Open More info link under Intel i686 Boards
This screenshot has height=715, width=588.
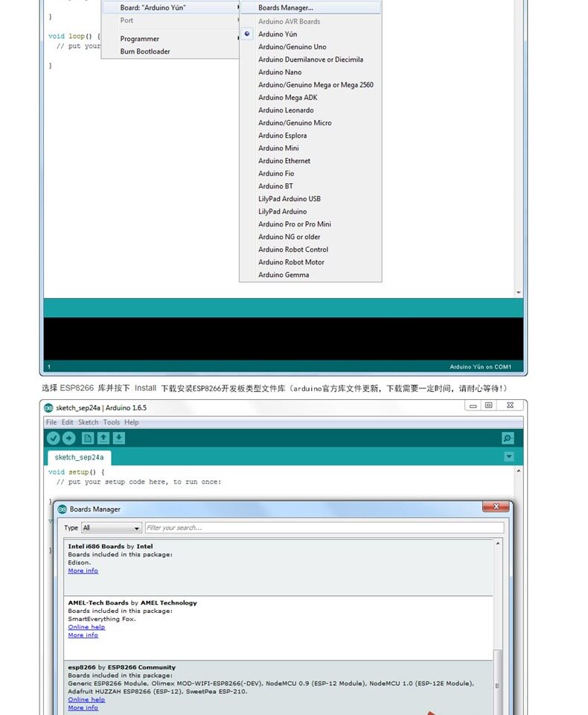[83, 571]
